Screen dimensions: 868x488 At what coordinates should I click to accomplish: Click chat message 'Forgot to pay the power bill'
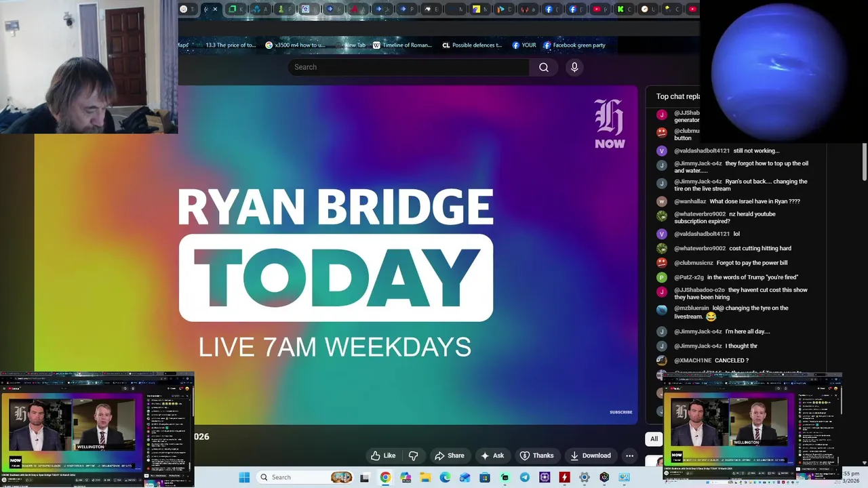coord(752,263)
